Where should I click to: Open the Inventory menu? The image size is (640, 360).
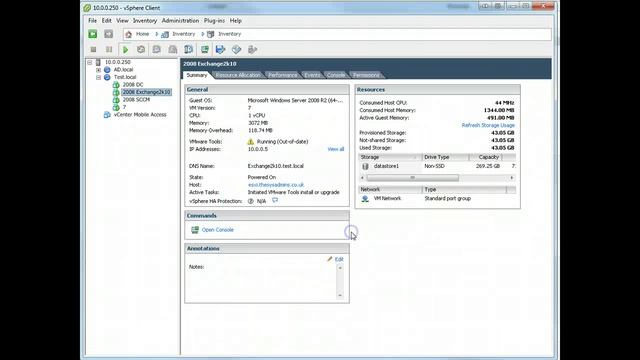[x=145, y=20]
